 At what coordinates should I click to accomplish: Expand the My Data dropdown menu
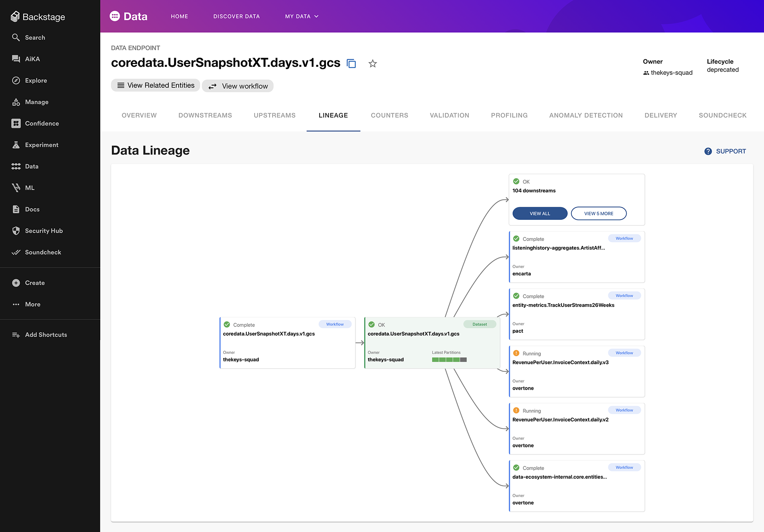(x=302, y=16)
